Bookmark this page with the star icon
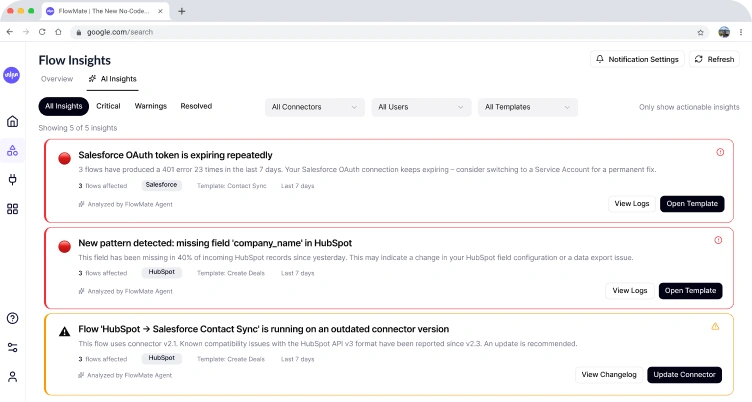752x402 pixels. 700,32
